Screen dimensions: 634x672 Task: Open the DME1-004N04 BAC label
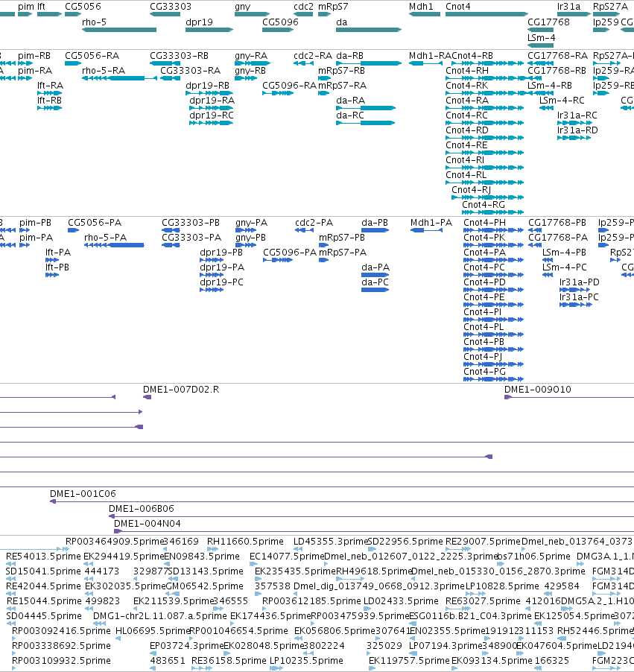point(147,523)
